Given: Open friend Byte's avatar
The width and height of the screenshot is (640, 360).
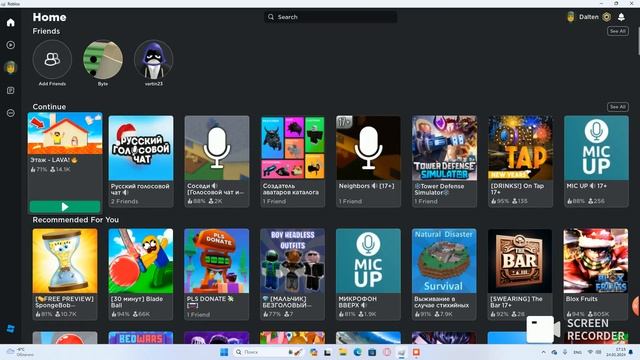Looking at the screenshot, I should (103, 60).
